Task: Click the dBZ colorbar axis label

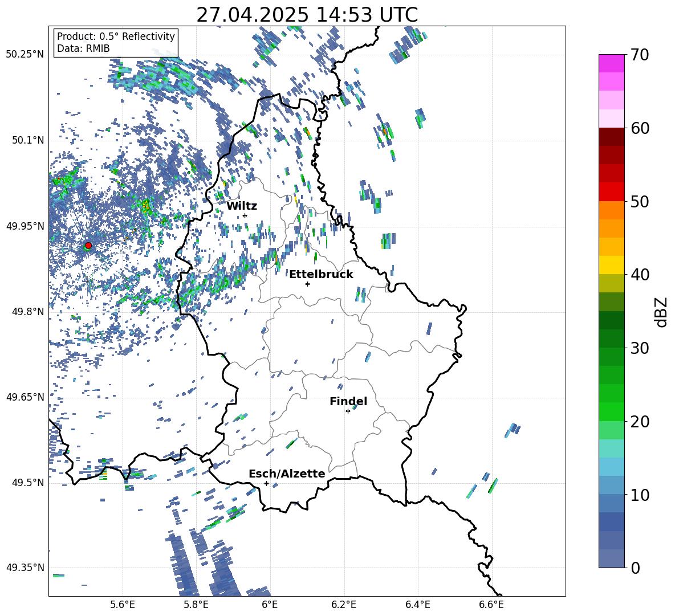Action: (x=661, y=312)
